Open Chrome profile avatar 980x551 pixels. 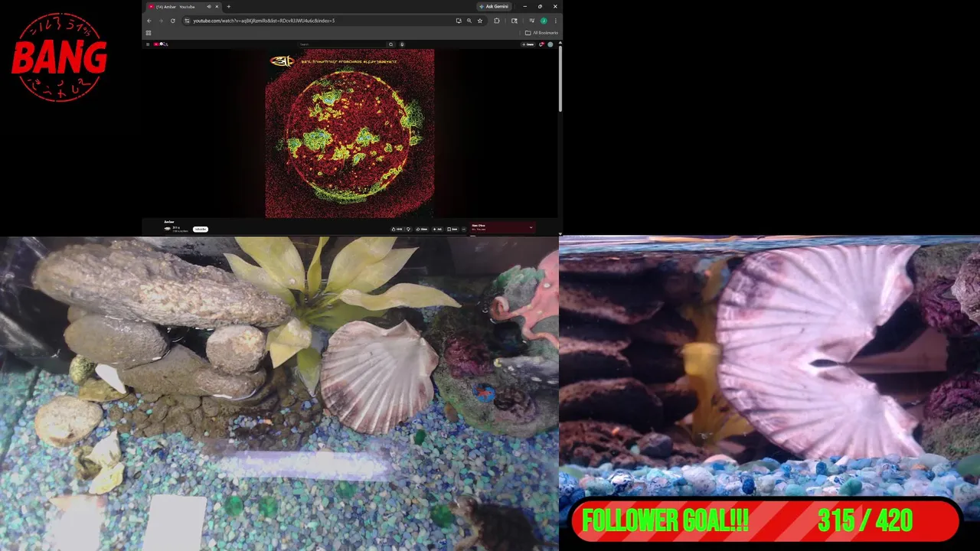point(544,21)
